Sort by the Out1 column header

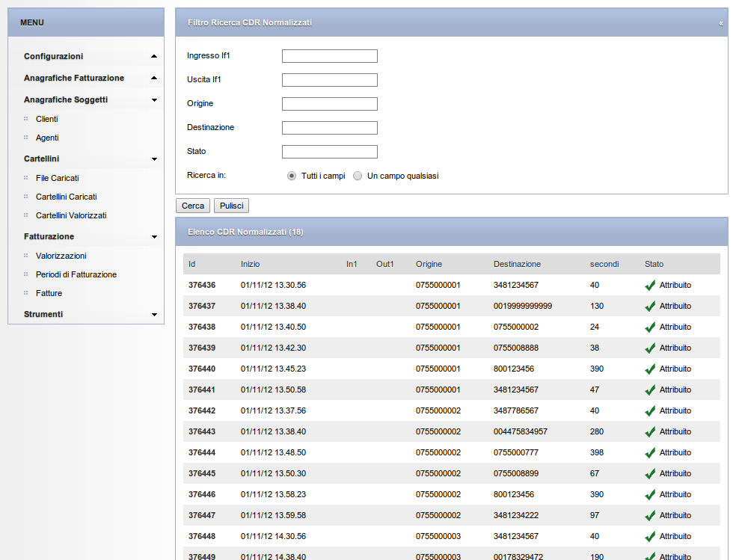(385, 265)
